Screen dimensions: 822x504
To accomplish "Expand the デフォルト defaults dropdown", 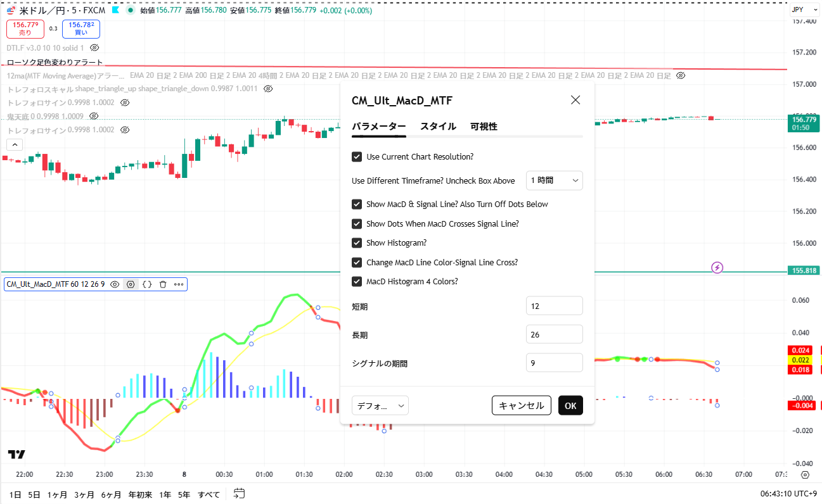I will pos(380,405).
